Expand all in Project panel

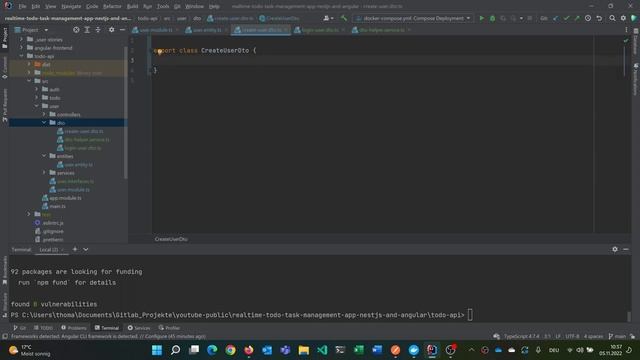[x=87, y=30]
